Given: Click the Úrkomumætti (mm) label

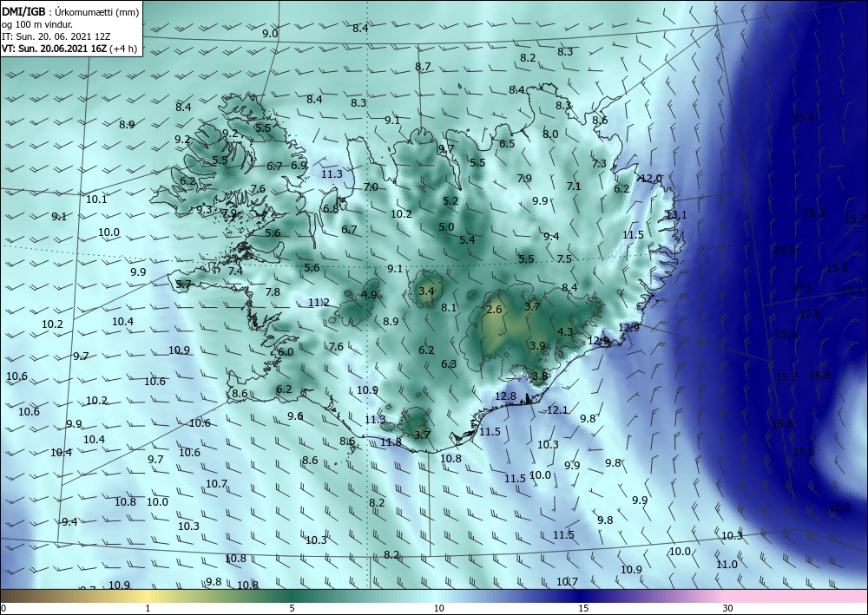Looking at the screenshot, I should click(96, 11).
